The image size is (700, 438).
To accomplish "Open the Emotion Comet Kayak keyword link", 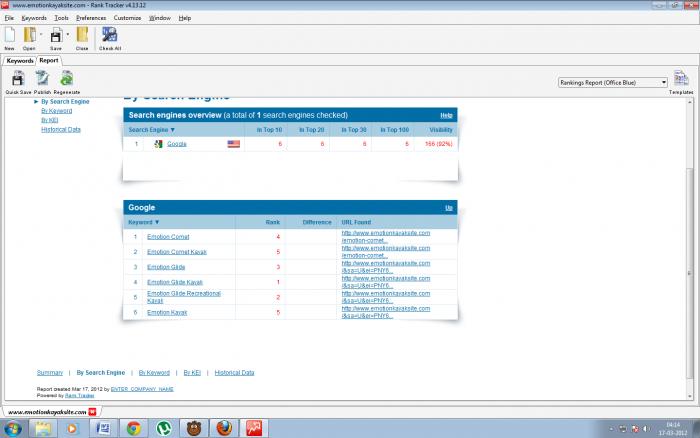I will [177, 252].
